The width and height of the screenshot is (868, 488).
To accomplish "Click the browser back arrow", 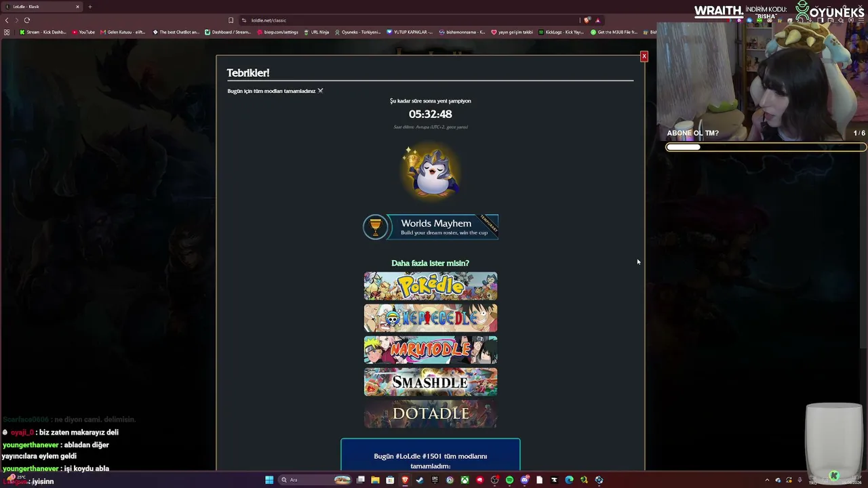I will pos(7,20).
